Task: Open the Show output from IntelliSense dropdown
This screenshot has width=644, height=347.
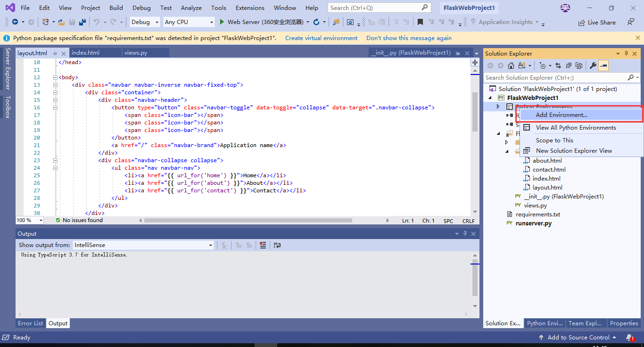Action: coord(143,245)
